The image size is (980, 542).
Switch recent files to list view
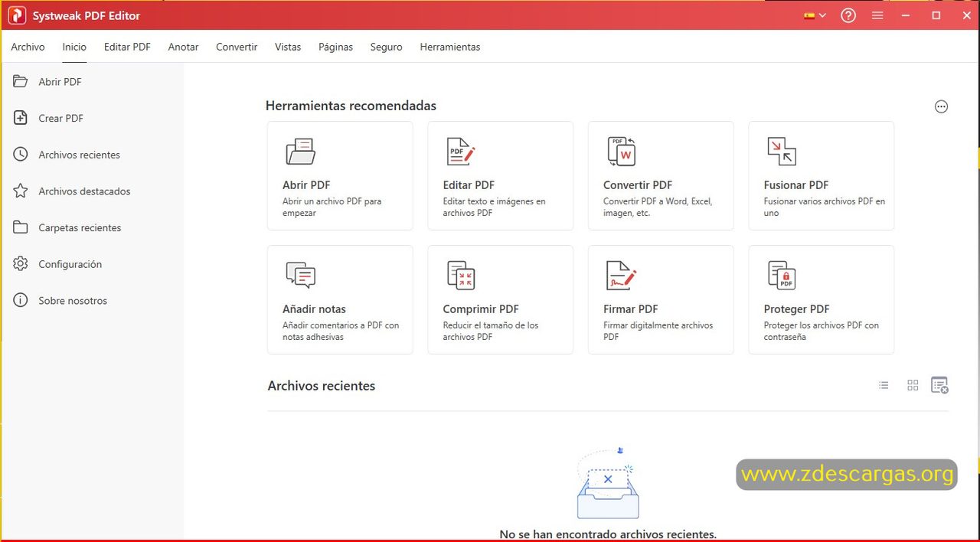tap(884, 385)
